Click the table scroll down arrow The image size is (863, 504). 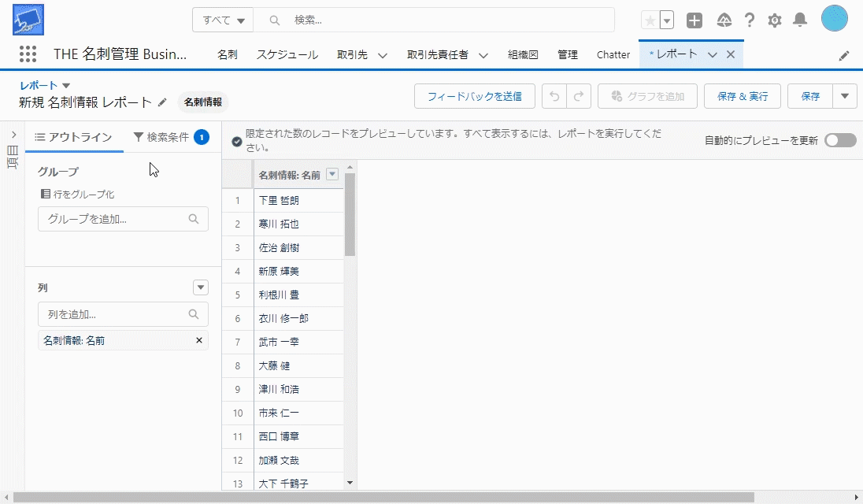(350, 483)
